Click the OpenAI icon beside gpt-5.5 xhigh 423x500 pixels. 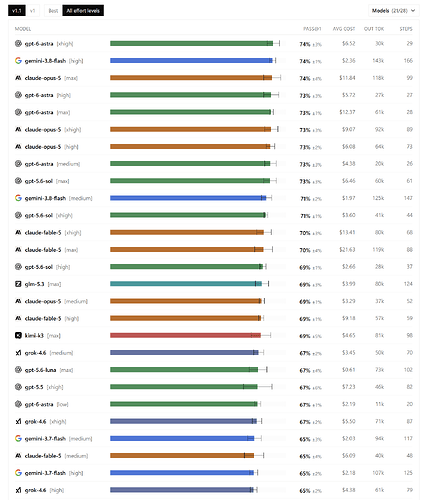pyautogui.click(x=18, y=387)
